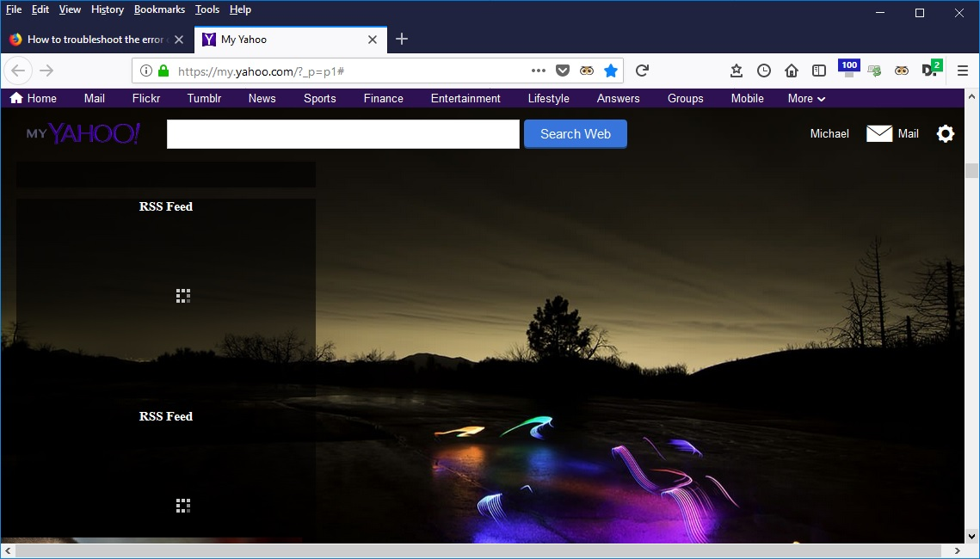Image resolution: width=980 pixels, height=559 pixels.
Task: Click inside the Yahoo search box
Action: click(x=342, y=134)
